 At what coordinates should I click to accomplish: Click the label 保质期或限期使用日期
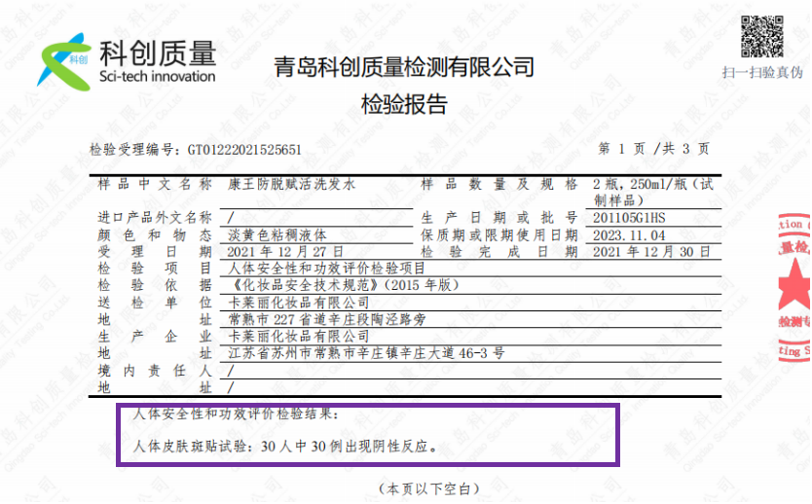point(499,235)
